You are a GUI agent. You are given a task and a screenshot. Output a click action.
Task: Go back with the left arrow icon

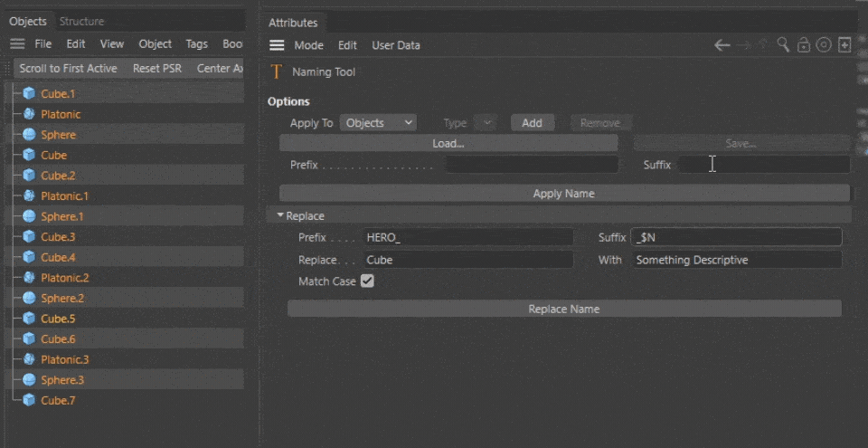(722, 45)
